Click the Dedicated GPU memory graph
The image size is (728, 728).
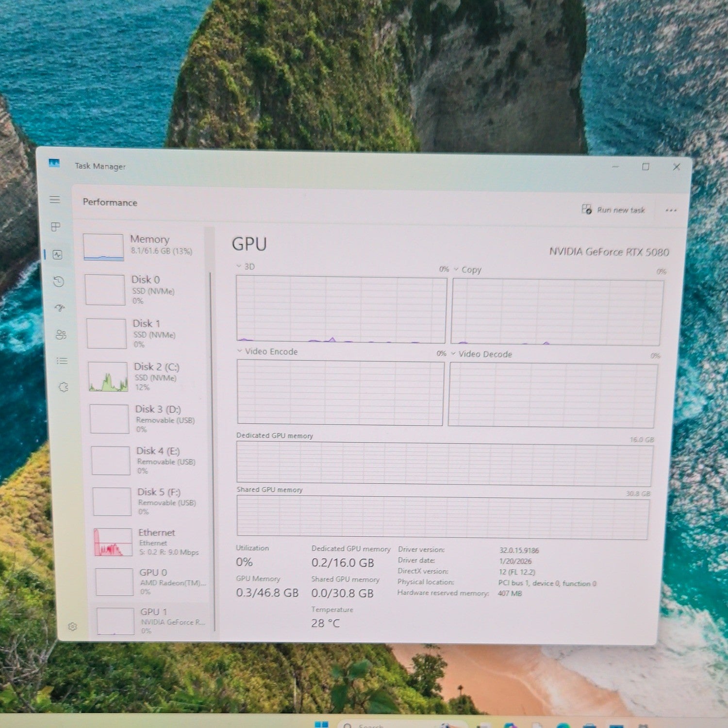tap(445, 463)
